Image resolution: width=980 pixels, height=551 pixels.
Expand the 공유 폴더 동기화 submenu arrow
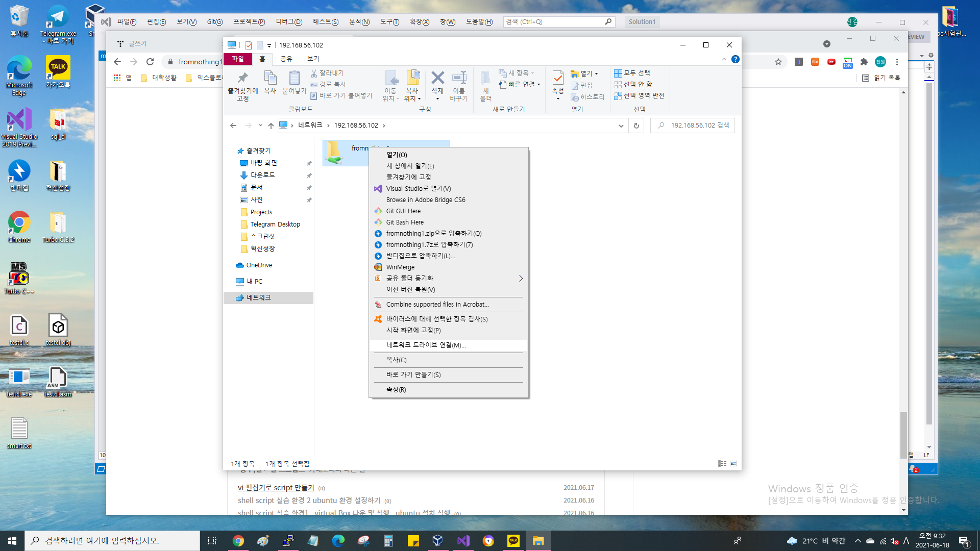pos(521,278)
